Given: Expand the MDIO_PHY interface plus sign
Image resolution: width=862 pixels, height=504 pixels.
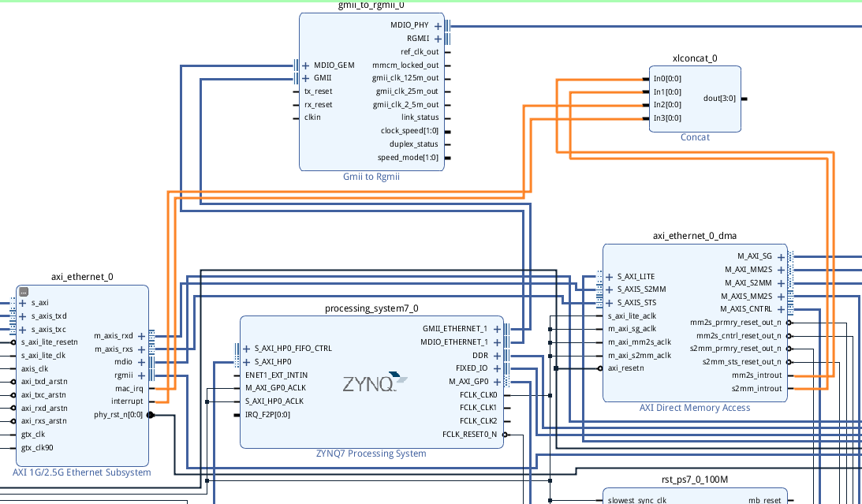Looking at the screenshot, I should [438, 26].
